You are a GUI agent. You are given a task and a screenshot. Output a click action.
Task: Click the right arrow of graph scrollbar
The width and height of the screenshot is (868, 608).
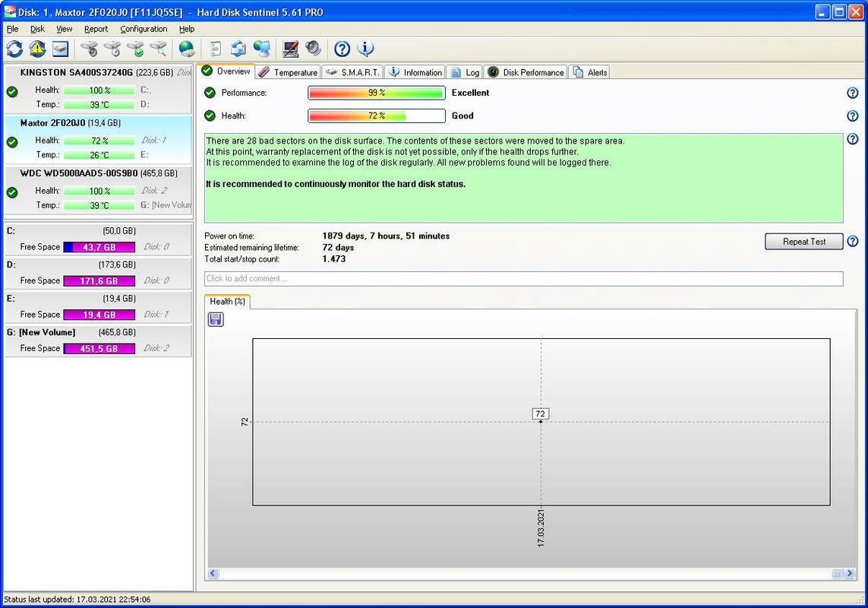(x=850, y=574)
